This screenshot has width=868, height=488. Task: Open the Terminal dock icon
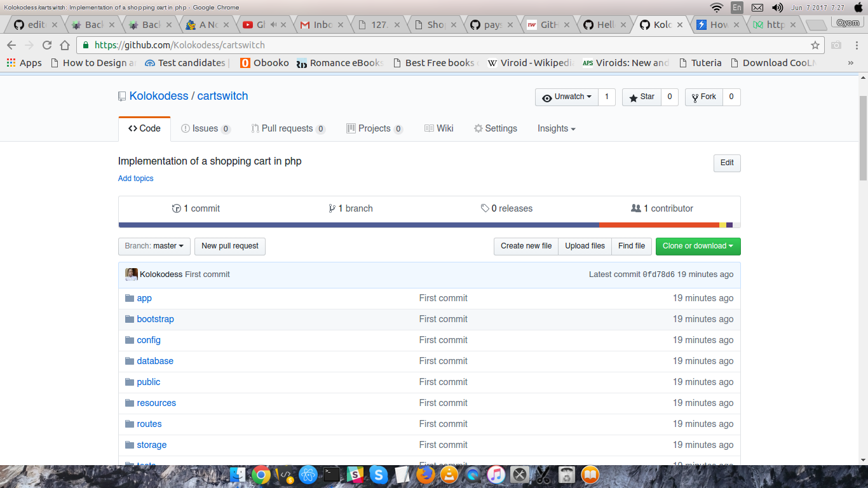[x=332, y=475]
